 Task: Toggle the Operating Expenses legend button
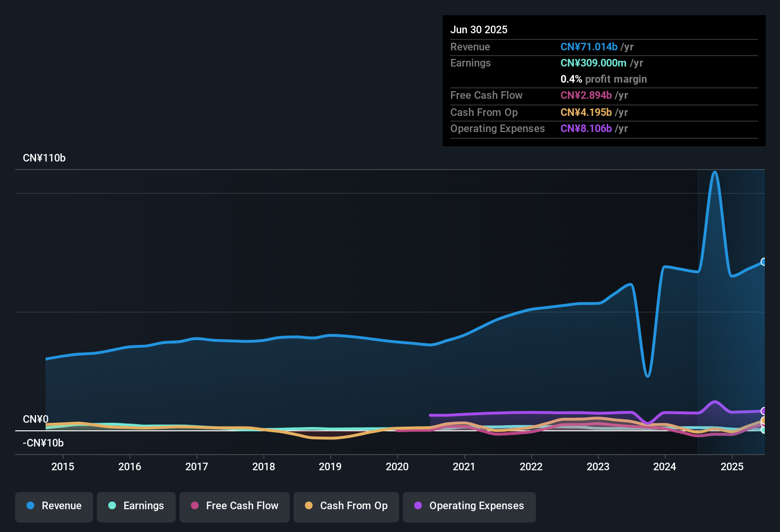469,507
